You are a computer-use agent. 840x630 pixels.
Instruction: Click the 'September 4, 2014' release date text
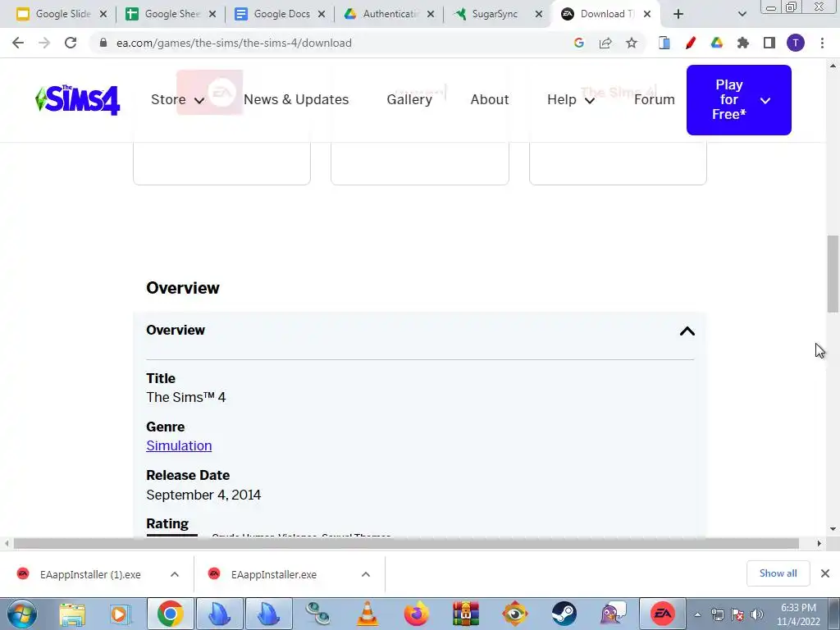pyautogui.click(x=203, y=495)
